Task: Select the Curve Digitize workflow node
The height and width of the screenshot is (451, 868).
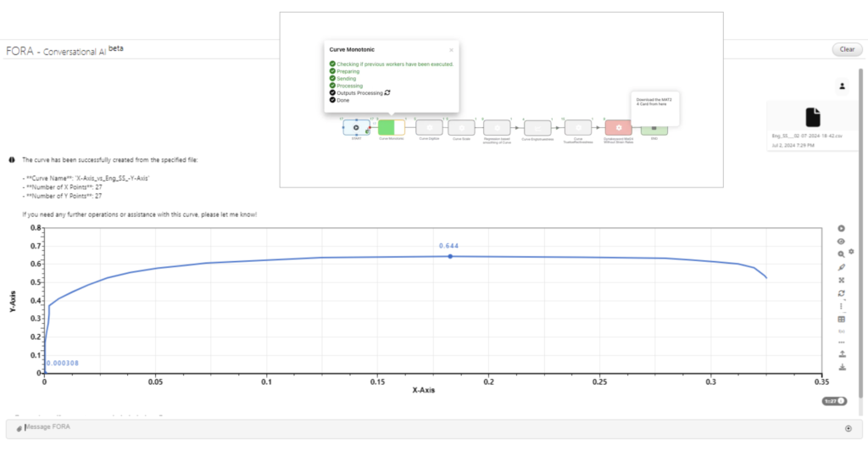Action: 429,128
